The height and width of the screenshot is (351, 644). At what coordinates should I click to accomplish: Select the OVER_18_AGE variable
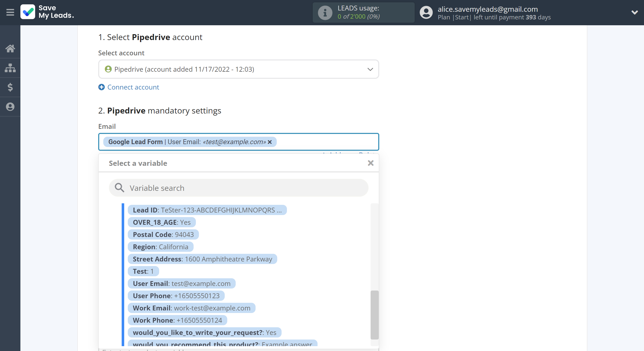(x=162, y=222)
